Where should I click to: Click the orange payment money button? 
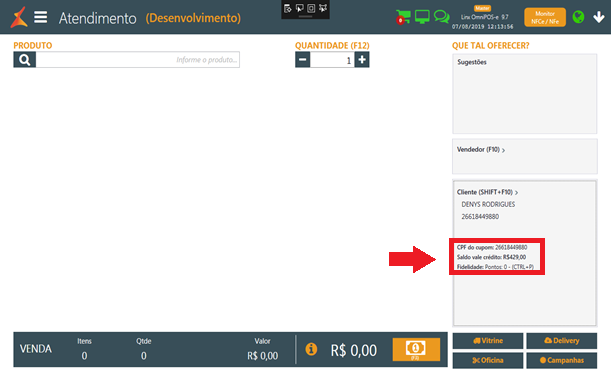point(416,349)
